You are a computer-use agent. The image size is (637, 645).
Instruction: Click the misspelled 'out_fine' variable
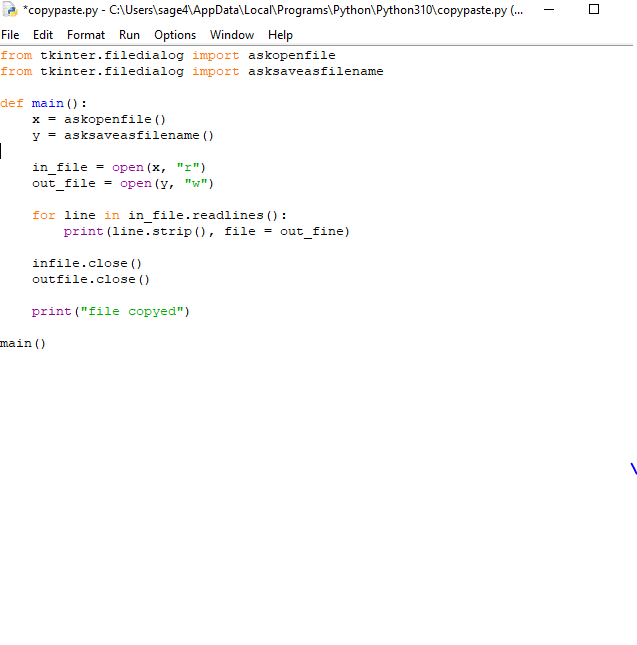311,231
